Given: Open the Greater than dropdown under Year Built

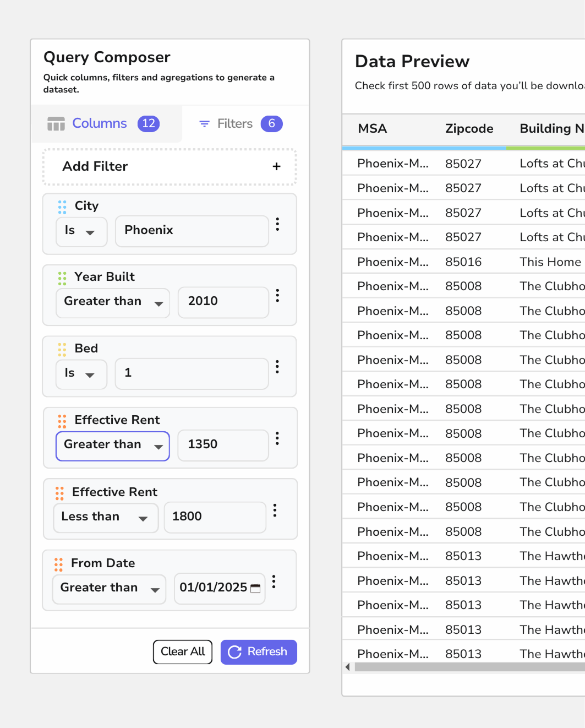Looking at the screenshot, I should tap(112, 302).
